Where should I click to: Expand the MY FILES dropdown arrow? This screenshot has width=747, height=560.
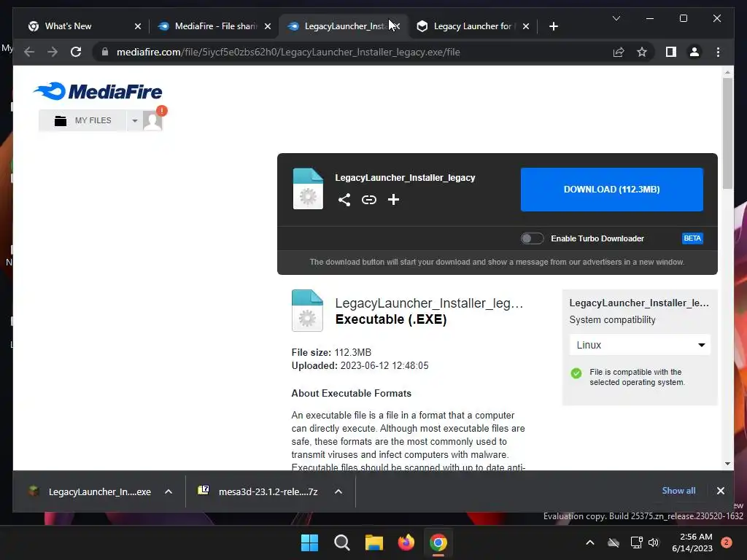point(135,120)
